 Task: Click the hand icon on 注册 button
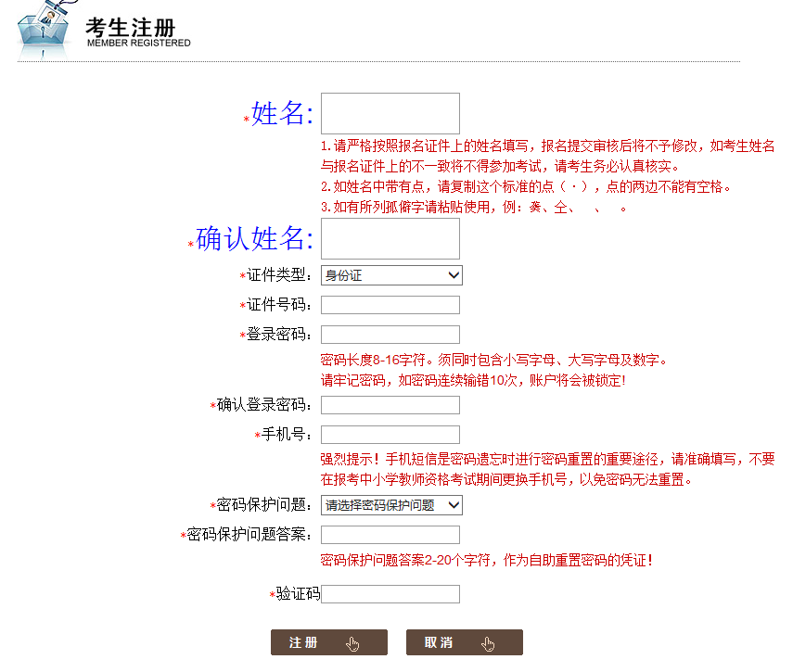tap(352, 643)
